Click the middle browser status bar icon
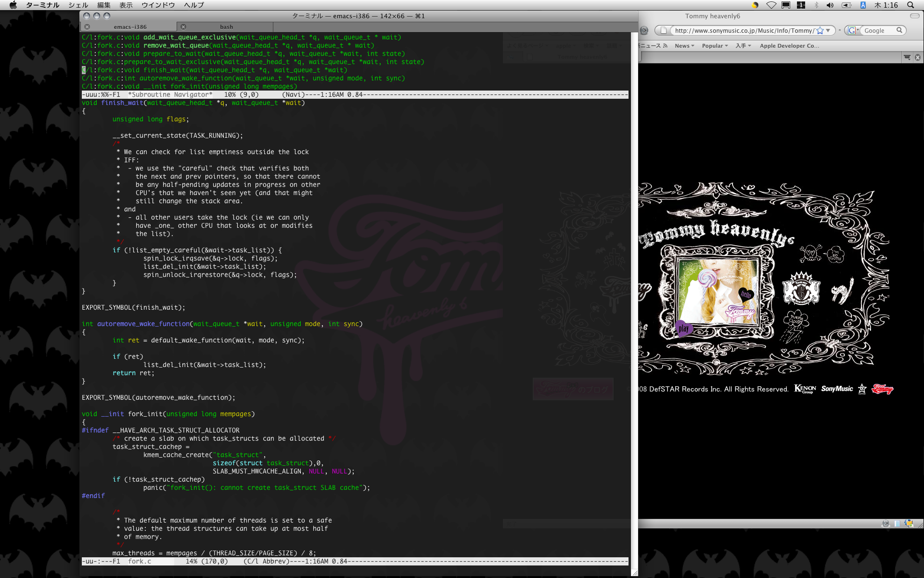Image resolution: width=924 pixels, height=578 pixels. pos(897,524)
